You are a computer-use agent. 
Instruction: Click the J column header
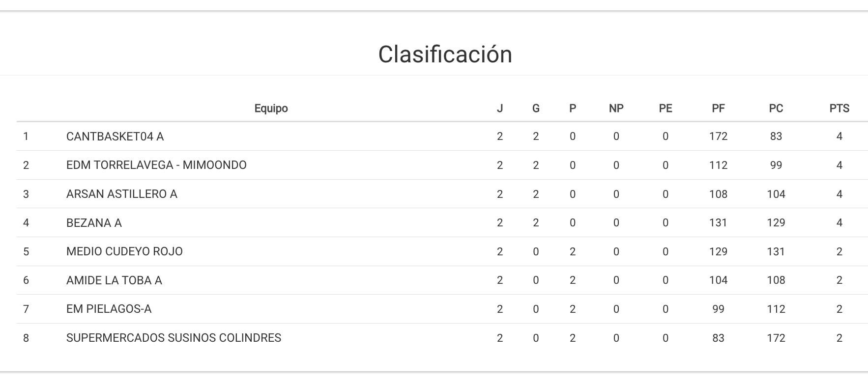(500, 109)
